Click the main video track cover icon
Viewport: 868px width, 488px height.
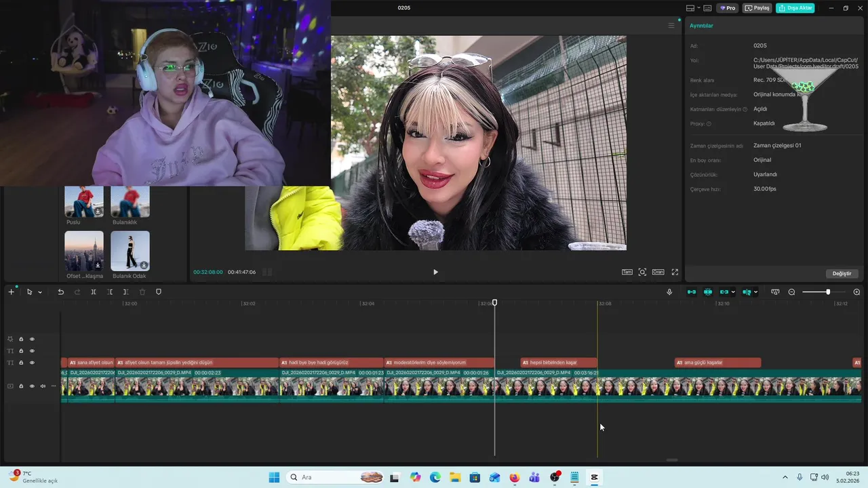click(x=10, y=386)
